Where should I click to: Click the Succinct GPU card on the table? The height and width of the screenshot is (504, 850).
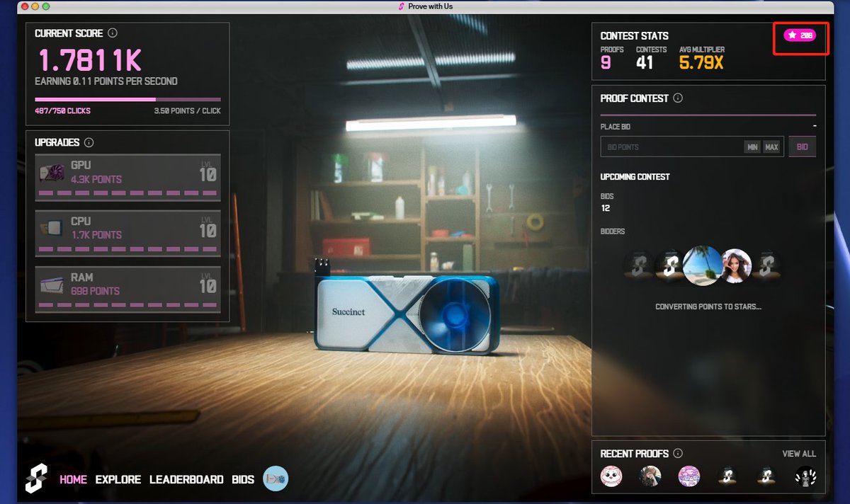point(406,314)
